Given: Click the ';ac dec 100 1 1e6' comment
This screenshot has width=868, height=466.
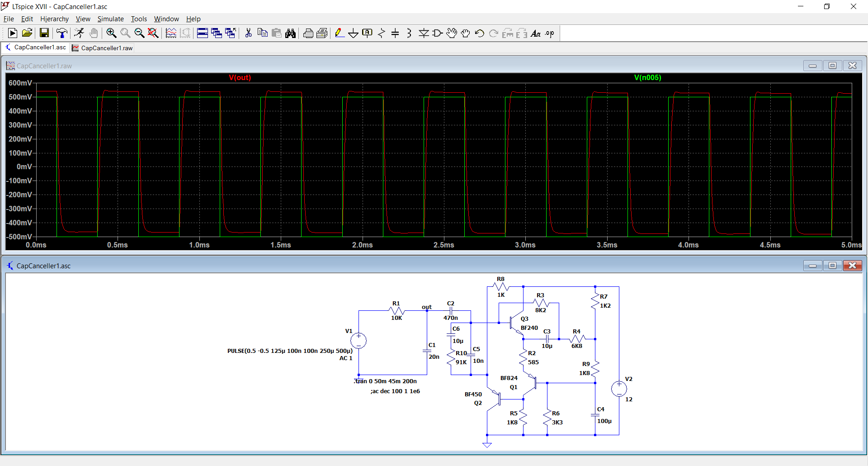Looking at the screenshot, I should coord(395,391).
